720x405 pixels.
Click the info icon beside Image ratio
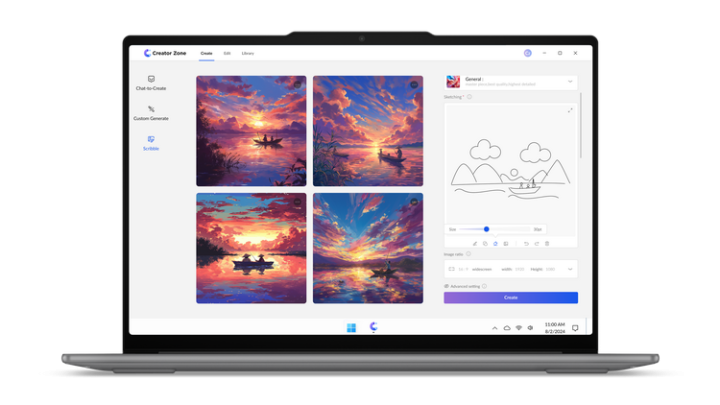pyautogui.click(x=469, y=254)
